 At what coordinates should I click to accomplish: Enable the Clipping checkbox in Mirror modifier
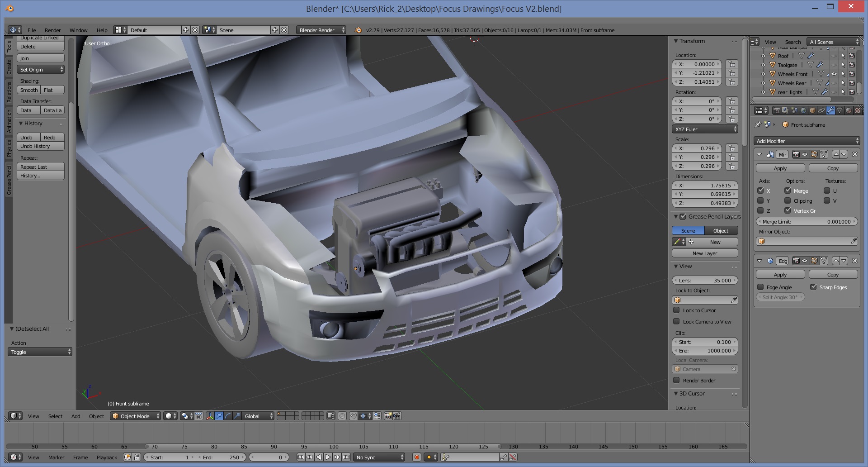(x=788, y=201)
